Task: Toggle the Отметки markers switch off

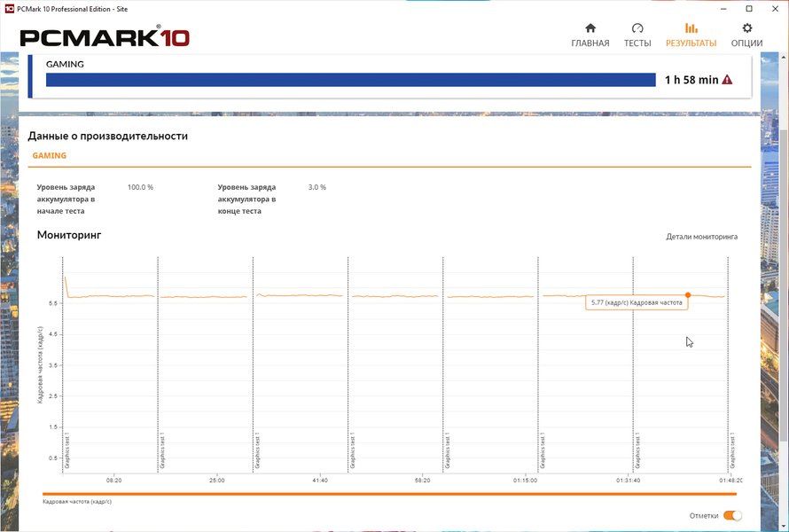Action: point(732,515)
